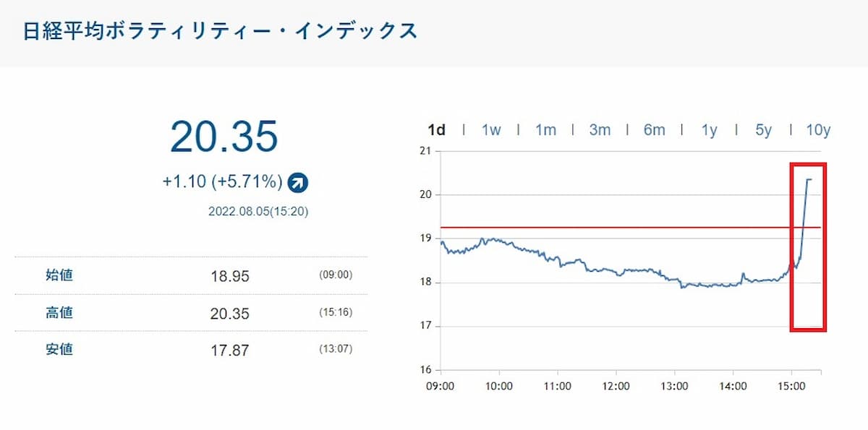Click the 高値 row label
The height and width of the screenshot is (430, 868).
point(59,313)
